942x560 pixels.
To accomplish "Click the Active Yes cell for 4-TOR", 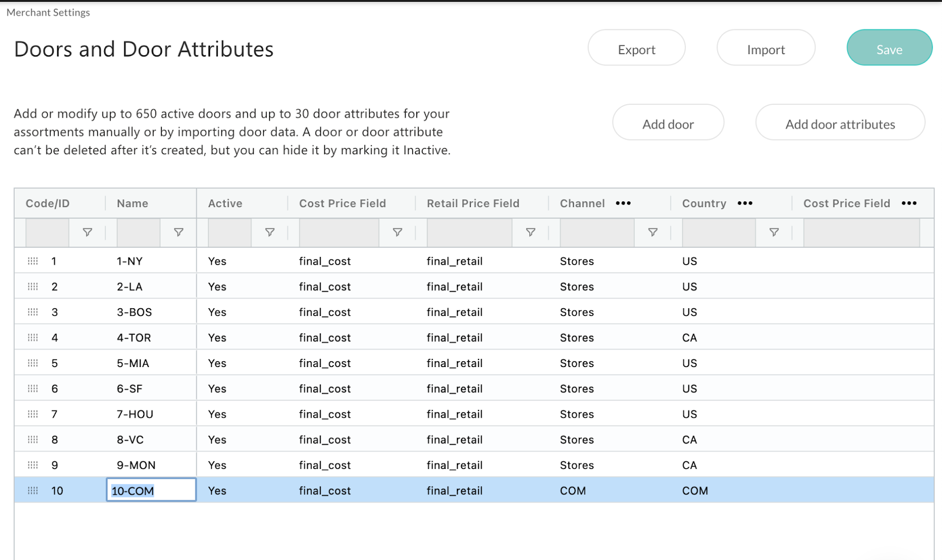I will coord(217,338).
